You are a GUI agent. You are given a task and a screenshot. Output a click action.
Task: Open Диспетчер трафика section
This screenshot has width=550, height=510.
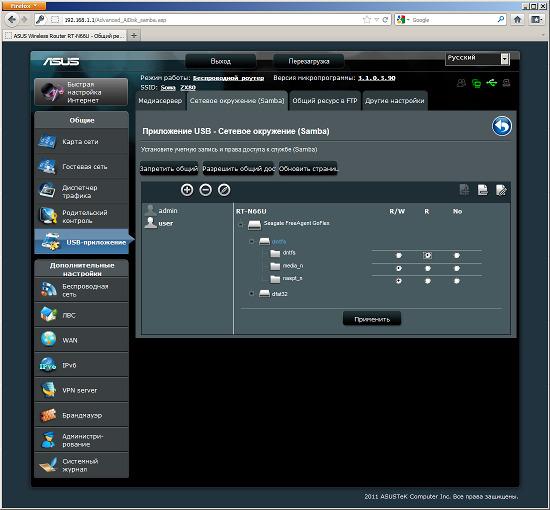(81, 192)
